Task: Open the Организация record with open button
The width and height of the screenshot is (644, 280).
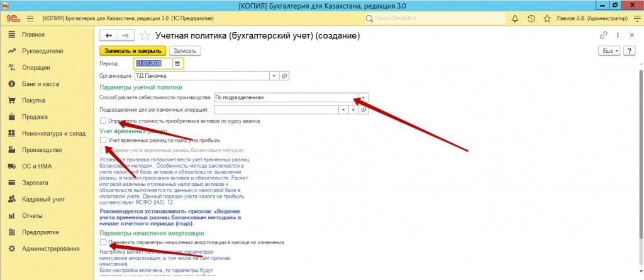Action: [x=284, y=76]
